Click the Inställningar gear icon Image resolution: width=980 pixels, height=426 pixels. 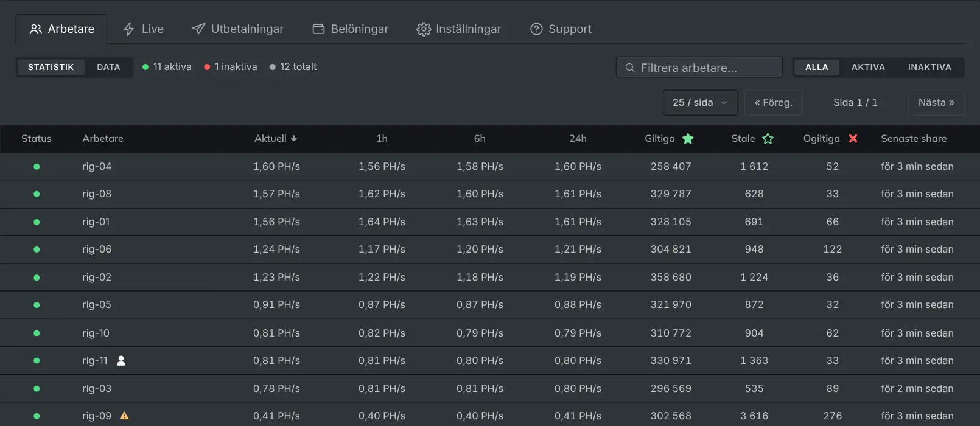coord(424,29)
